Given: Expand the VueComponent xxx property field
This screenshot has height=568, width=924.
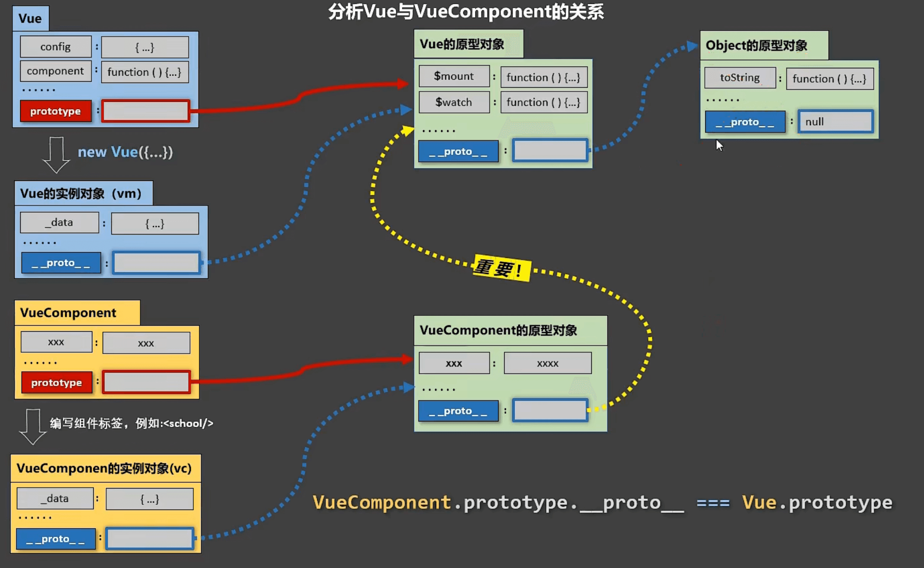Looking at the screenshot, I should tap(55, 342).
